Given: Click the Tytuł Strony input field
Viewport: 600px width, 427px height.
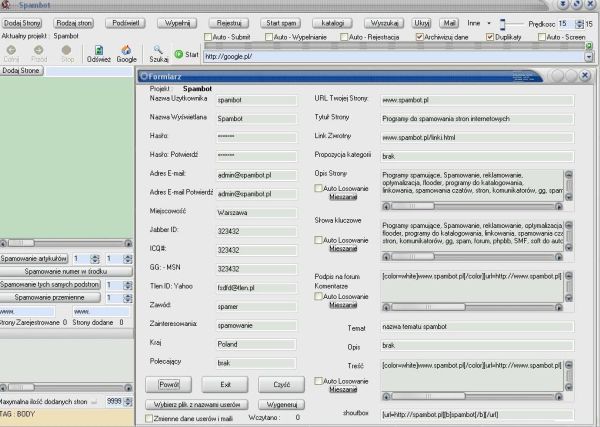Looking at the screenshot, I should click(477, 119).
